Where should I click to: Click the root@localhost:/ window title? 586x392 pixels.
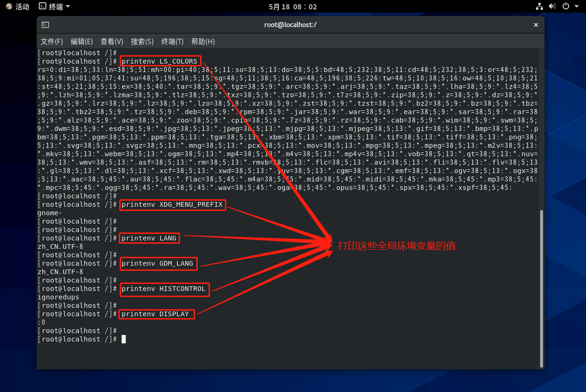[290, 25]
